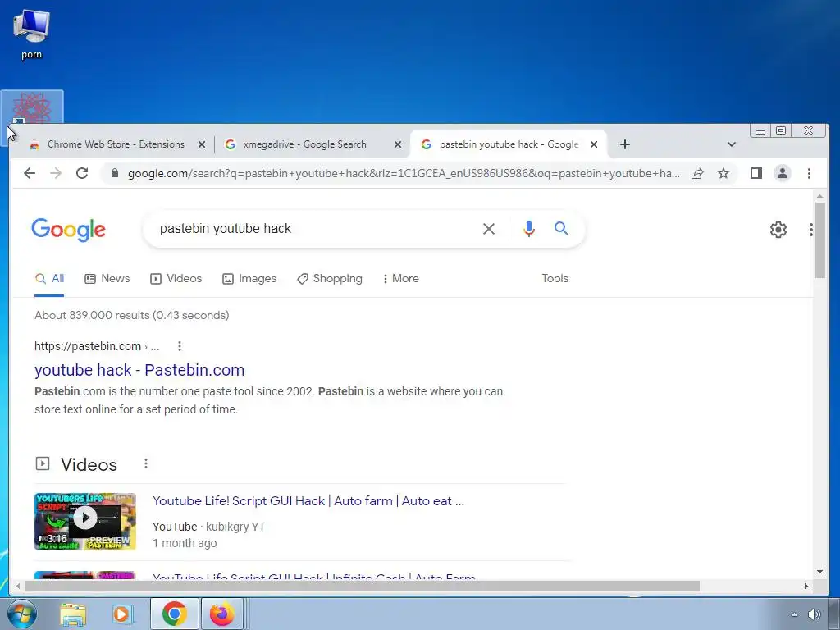Select the All search filter

(x=49, y=279)
